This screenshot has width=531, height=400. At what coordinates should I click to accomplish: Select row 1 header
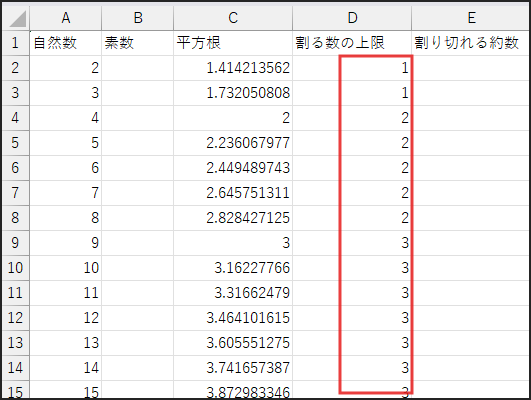(16, 43)
